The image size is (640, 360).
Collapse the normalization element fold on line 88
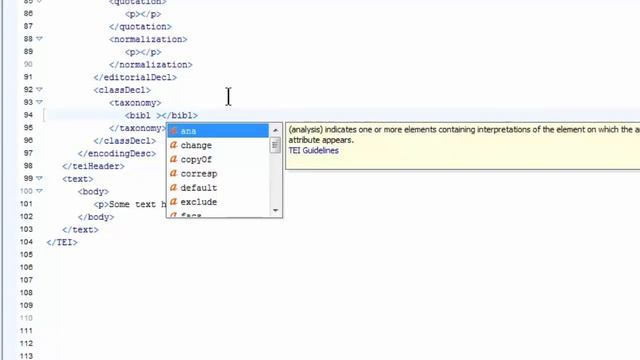click(x=39, y=39)
